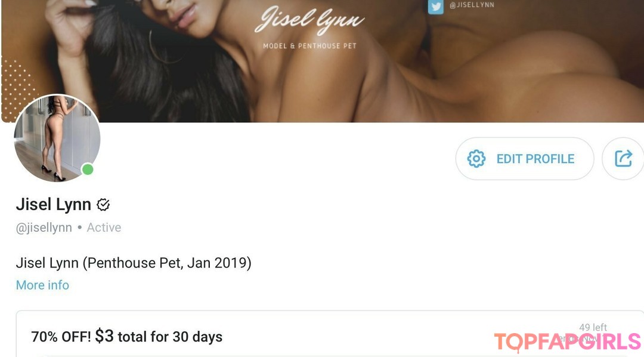
Task: Click the Active status label
Action: (x=104, y=227)
